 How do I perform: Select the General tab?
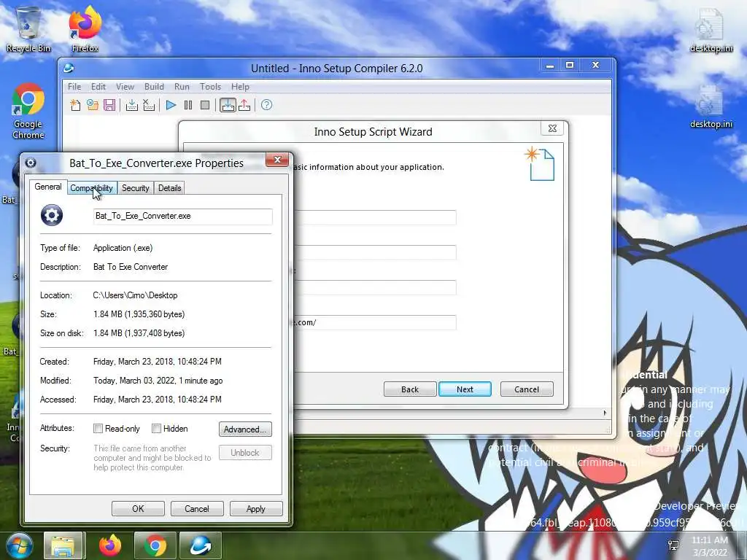click(48, 187)
